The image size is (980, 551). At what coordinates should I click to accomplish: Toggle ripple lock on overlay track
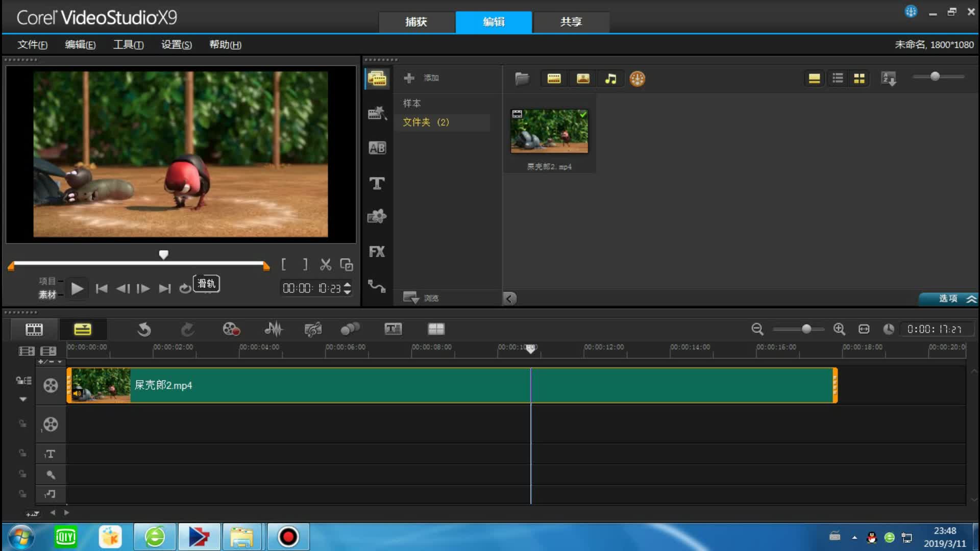click(x=22, y=423)
